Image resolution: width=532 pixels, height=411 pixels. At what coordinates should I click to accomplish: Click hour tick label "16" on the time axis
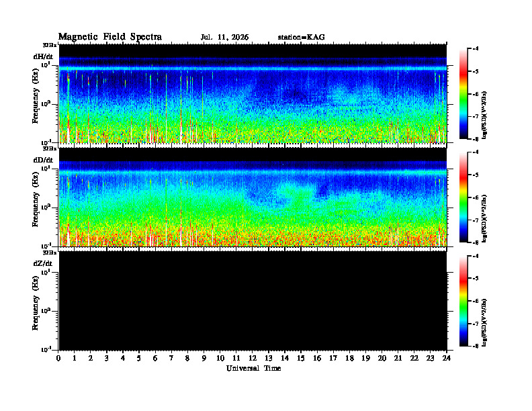tap(317, 359)
